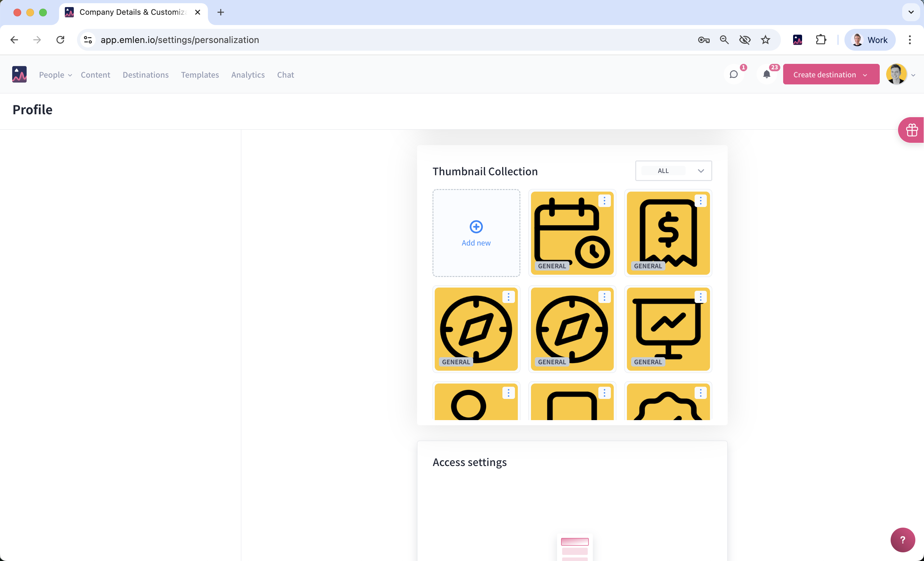Navigate to Destinations page
This screenshot has width=924, height=561.
pyautogui.click(x=146, y=75)
